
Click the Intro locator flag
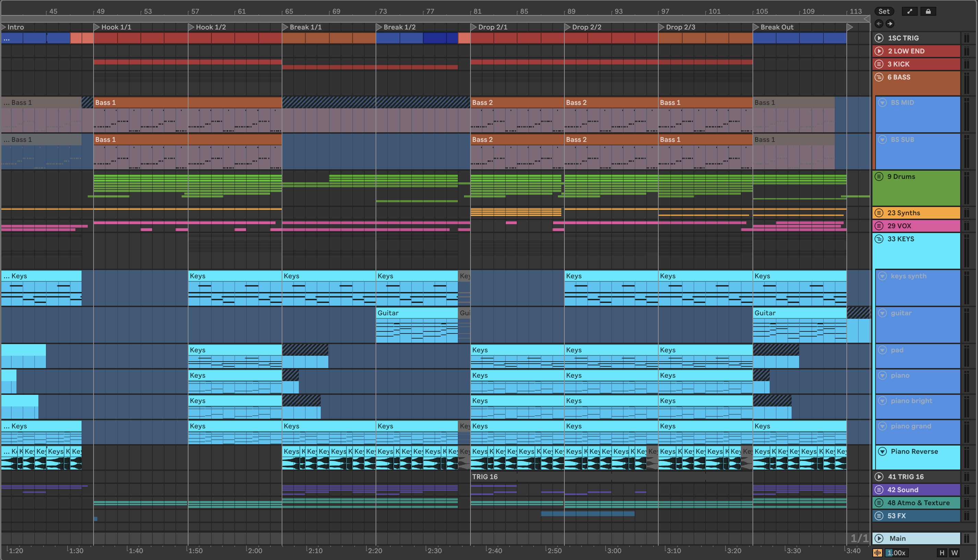point(3,27)
